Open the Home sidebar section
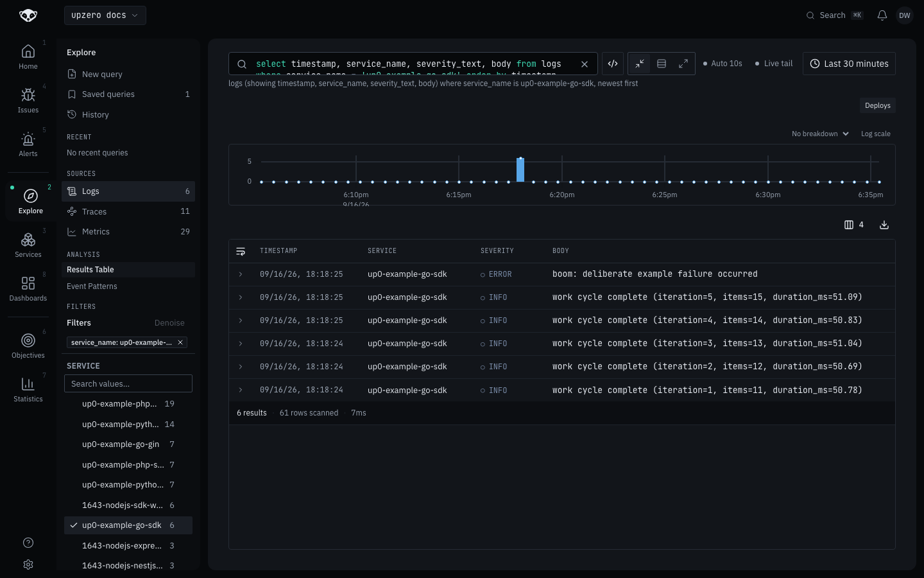The height and width of the screenshot is (578, 924). pos(28,57)
